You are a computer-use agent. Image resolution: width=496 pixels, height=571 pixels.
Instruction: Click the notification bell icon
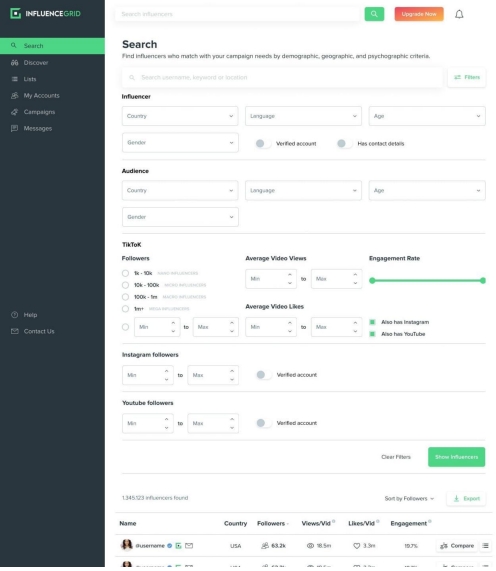click(459, 14)
